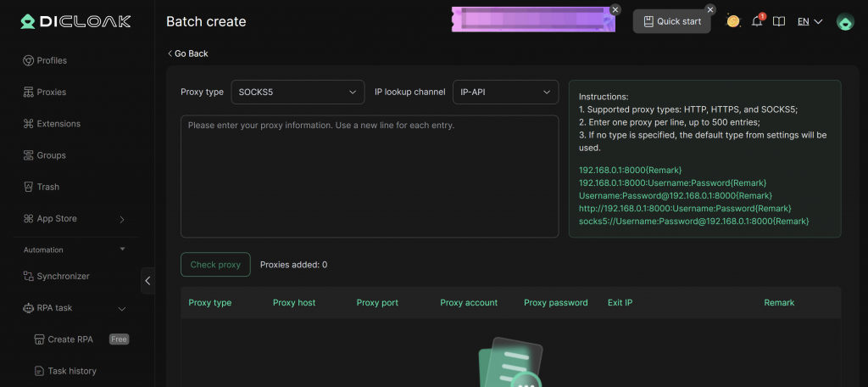Close the purple promotional banner
The height and width of the screenshot is (387, 868).
pos(615,9)
